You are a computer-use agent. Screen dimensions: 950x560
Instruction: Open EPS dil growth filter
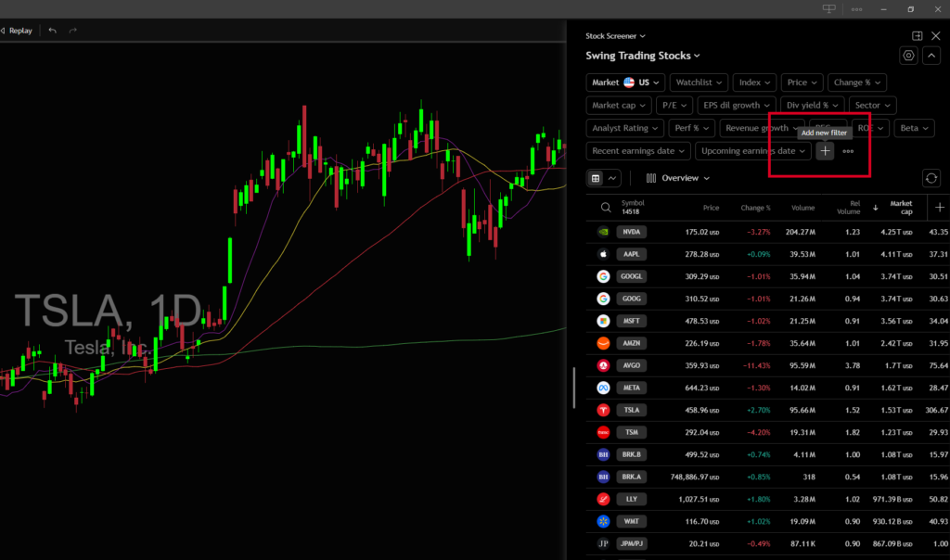[736, 106]
